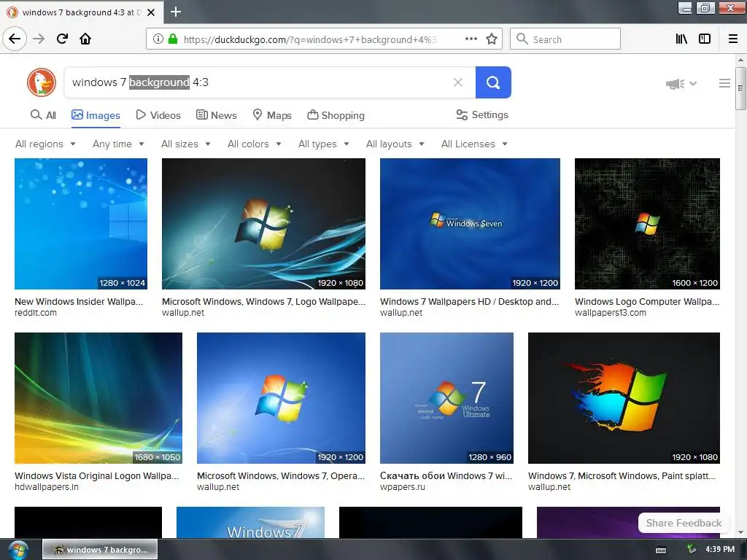747x560 pixels.
Task: Show site information icon in address bar
Action: click(x=158, y=39)
